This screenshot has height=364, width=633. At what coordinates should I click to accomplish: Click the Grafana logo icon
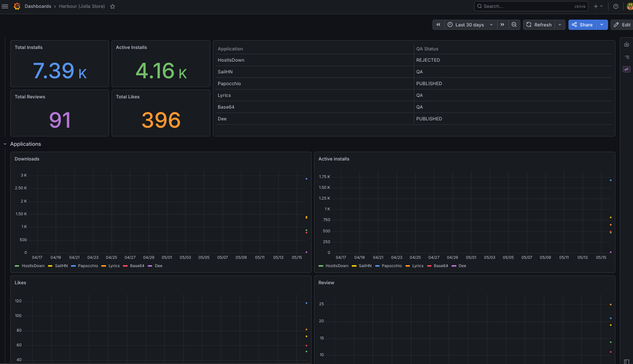coord(17,6)
